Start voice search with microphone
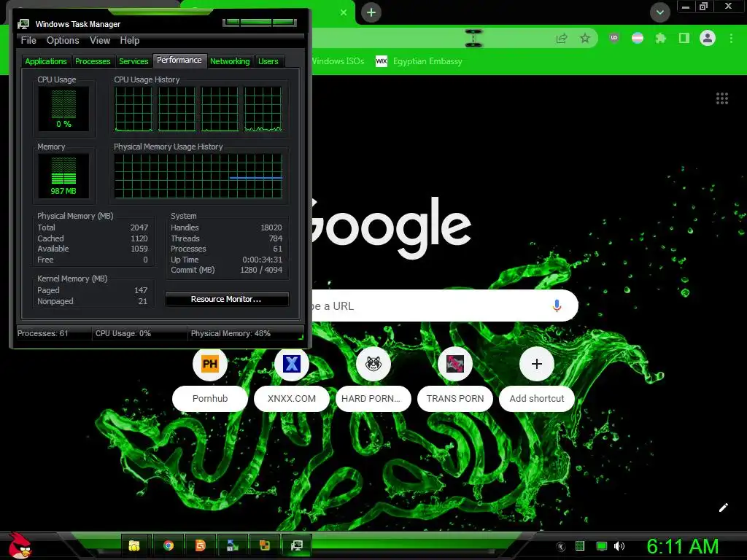Screen dimensions: 747x560 557,306
